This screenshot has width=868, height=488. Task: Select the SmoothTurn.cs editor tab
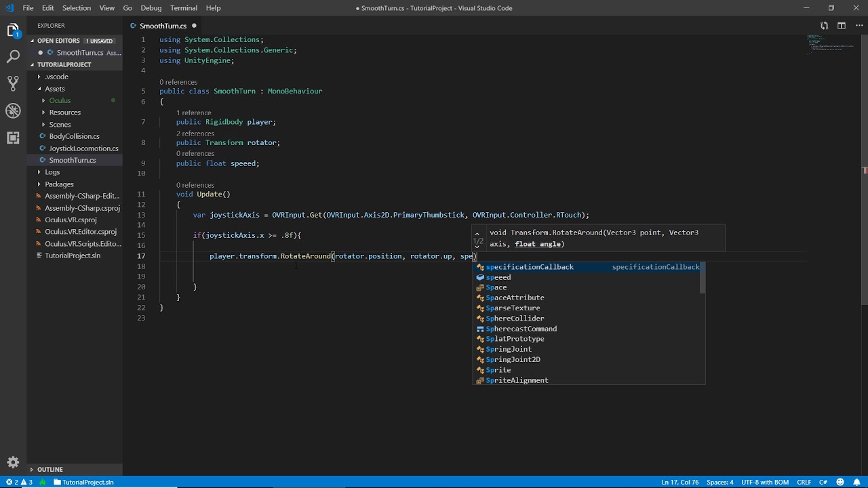[x=163, y=26]
